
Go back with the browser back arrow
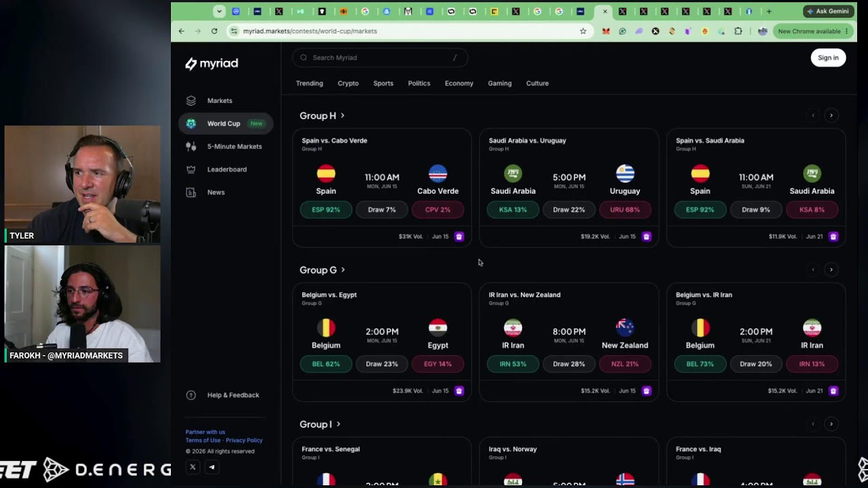(182, 31)
